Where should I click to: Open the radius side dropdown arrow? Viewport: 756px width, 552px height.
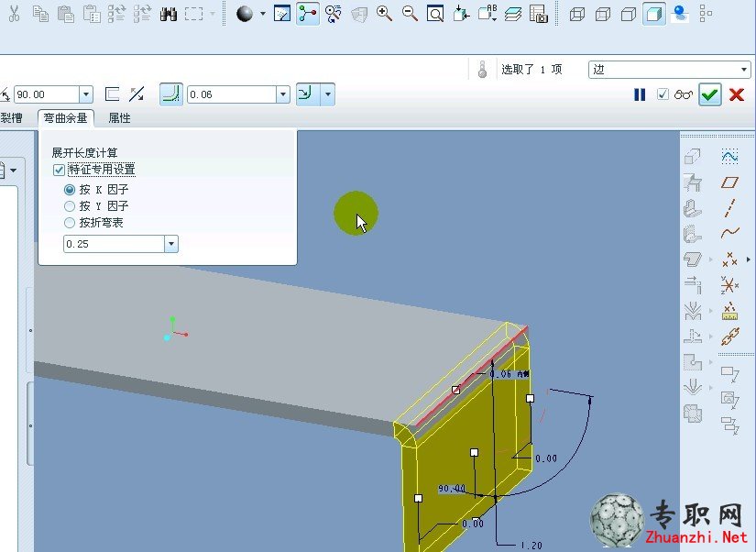(x=328, y=94)
